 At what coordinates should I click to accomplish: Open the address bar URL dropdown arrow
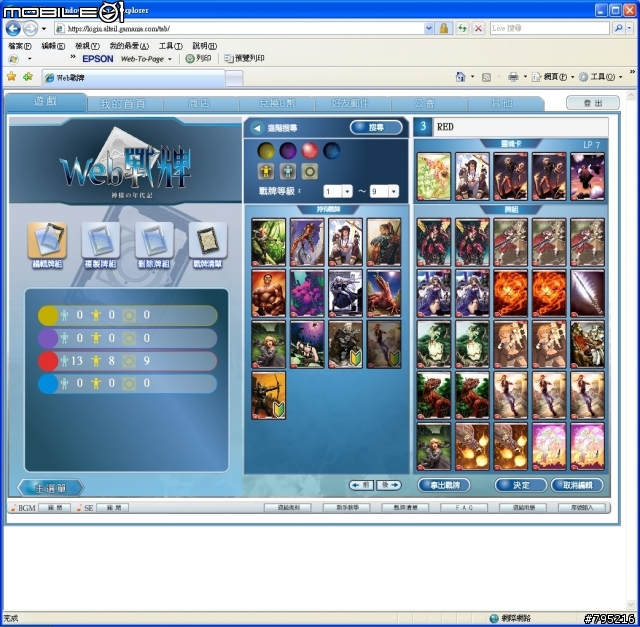[429, 28]
